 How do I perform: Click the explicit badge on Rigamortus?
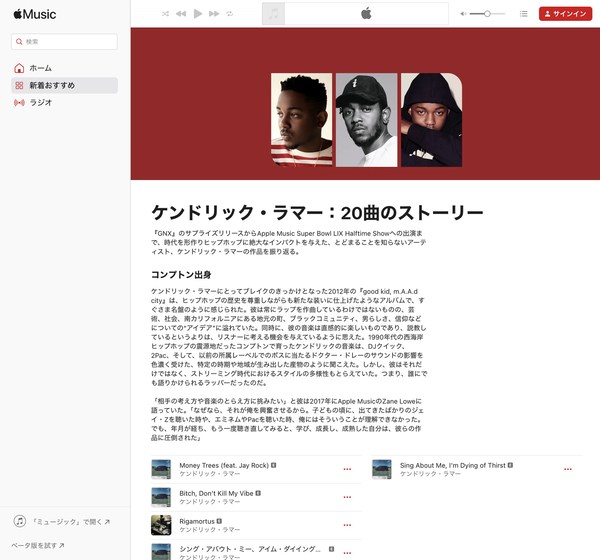(x=219, y=521)
